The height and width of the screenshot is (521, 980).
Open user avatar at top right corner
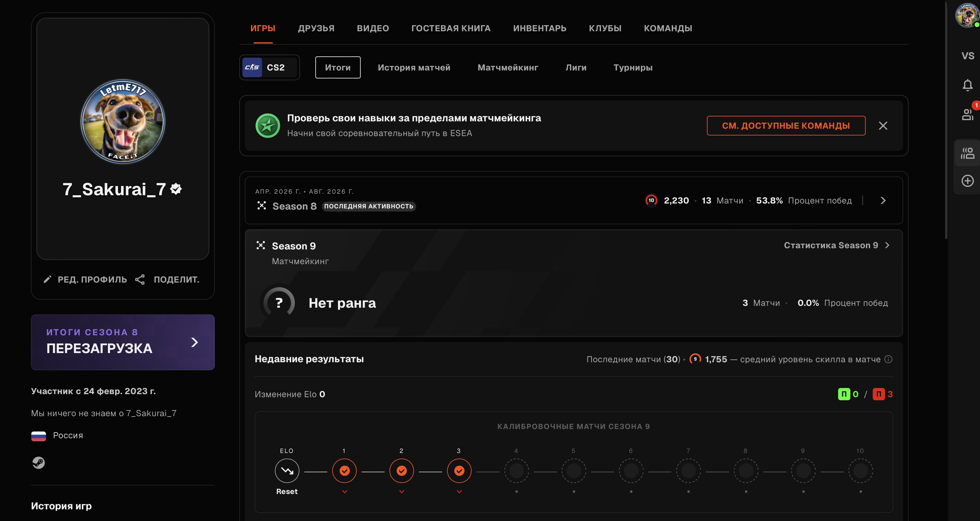(x=967, y=15)
